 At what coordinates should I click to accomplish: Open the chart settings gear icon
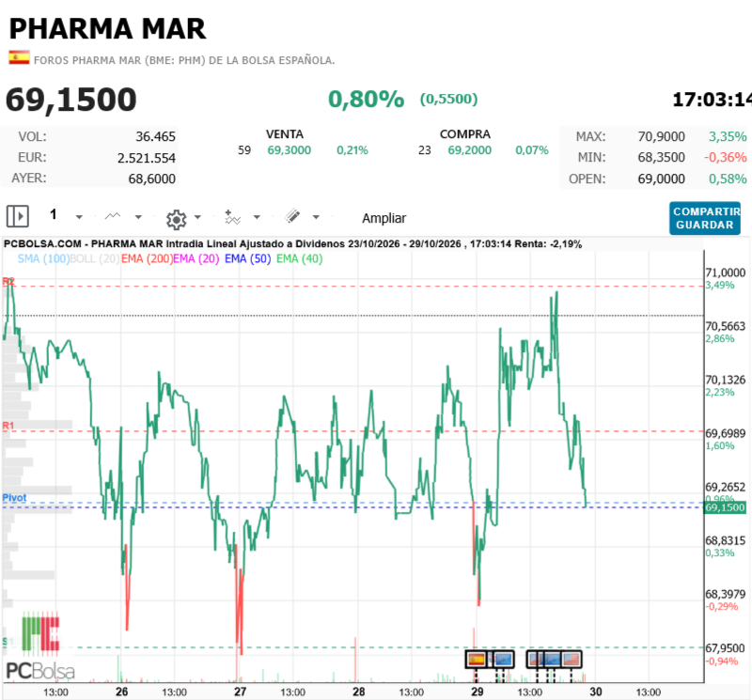point(176,219)
